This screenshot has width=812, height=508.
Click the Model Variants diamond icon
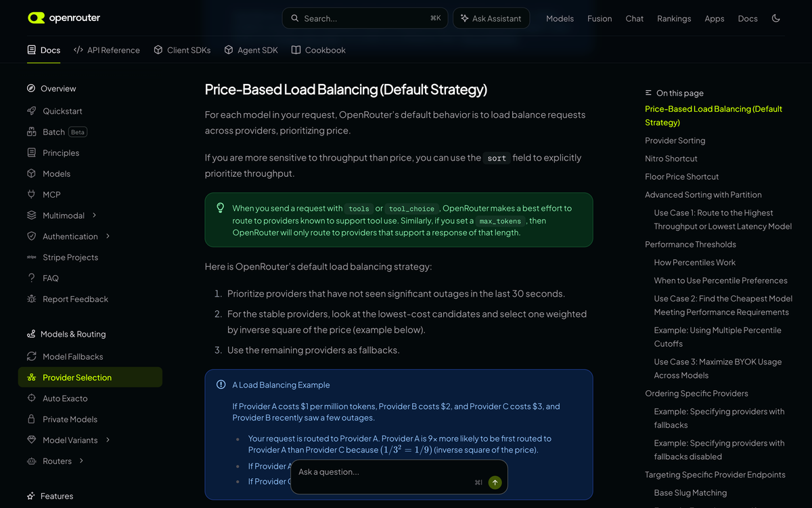pyautogui.click(x=31, y=440)
